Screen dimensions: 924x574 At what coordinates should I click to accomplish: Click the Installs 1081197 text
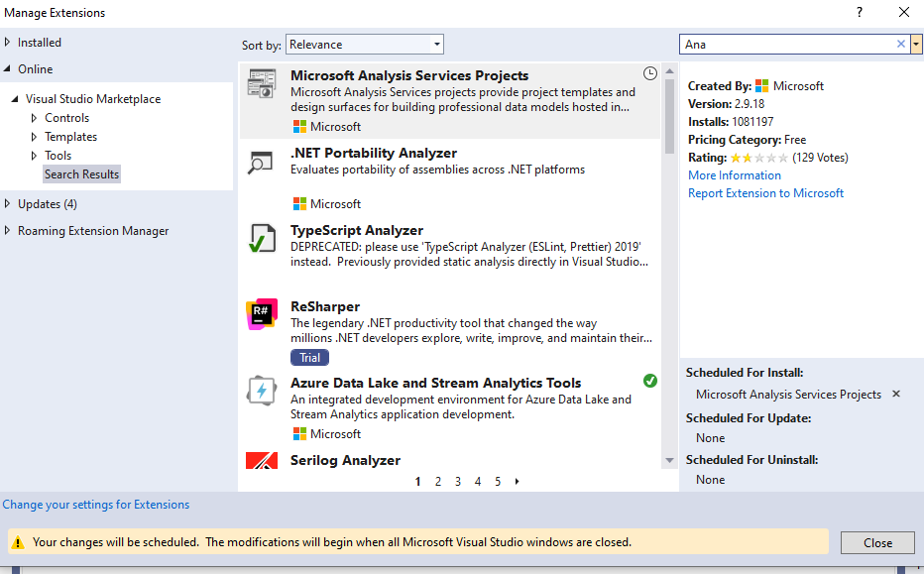[731, 122]
